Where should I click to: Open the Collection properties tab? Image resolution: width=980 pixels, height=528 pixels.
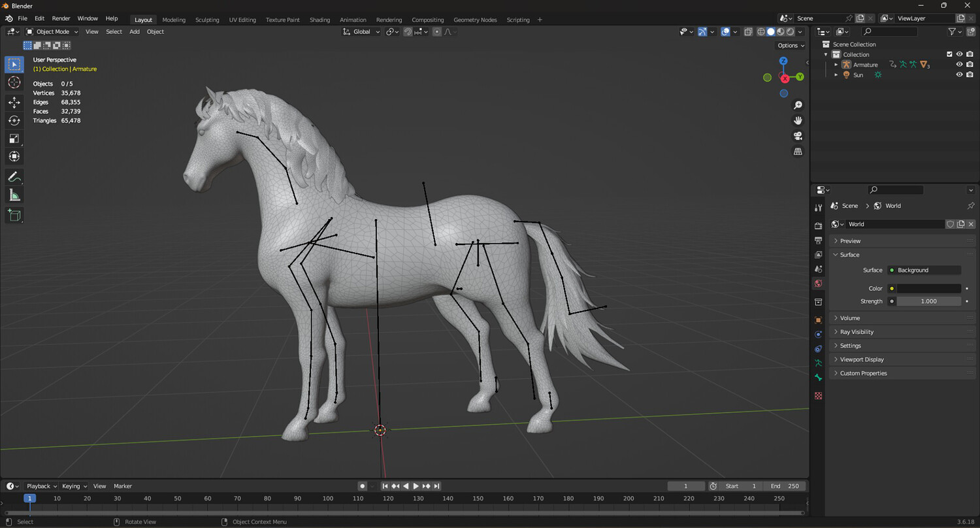(x=819, y=302)
